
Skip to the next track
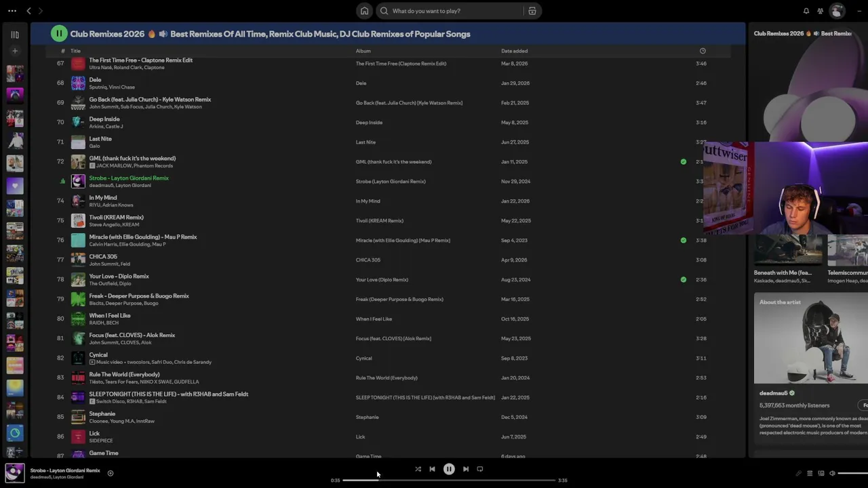pyautogui.click(x=466, y=469)
